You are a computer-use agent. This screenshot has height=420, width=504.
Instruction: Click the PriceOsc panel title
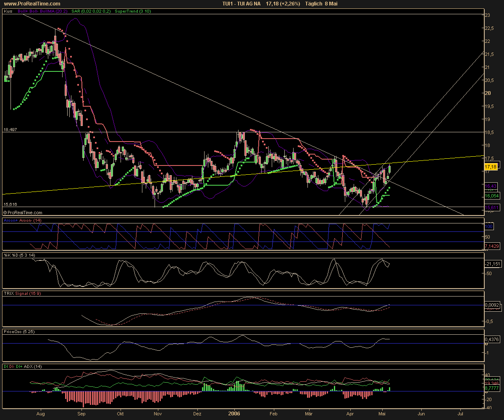[19, 331]
